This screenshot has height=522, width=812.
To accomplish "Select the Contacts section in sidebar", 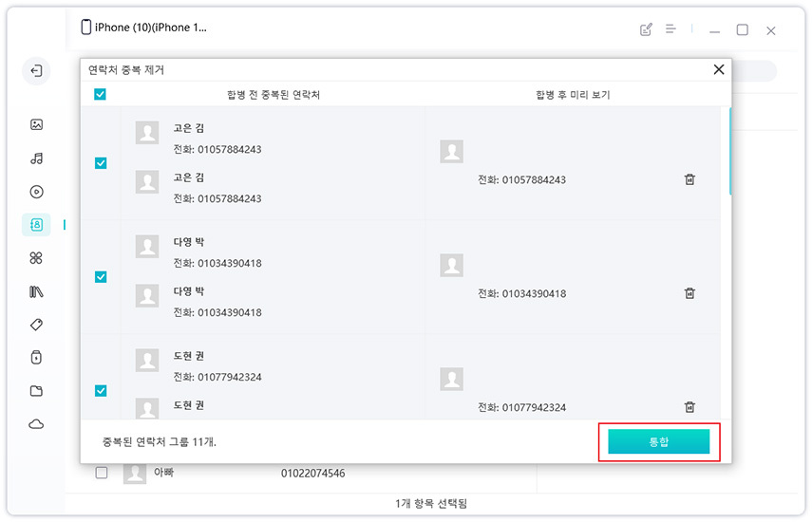I will click(36, 225).
